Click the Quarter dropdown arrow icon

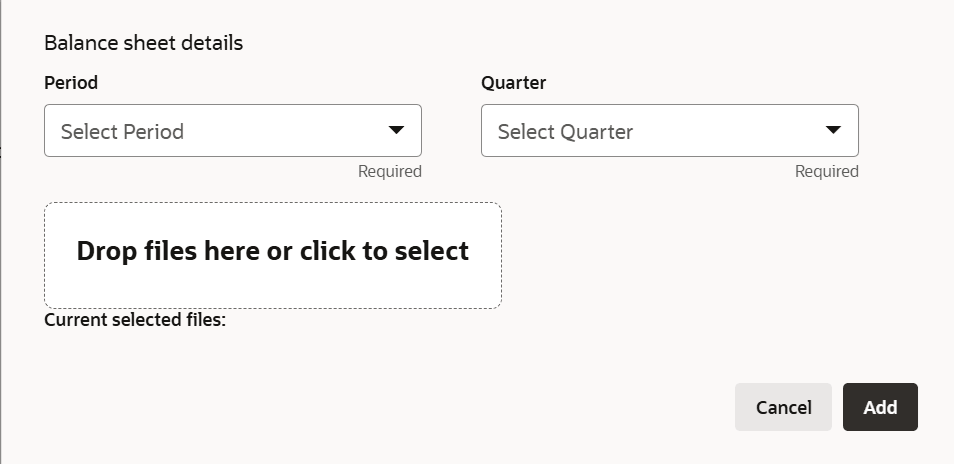coord(833,130)
